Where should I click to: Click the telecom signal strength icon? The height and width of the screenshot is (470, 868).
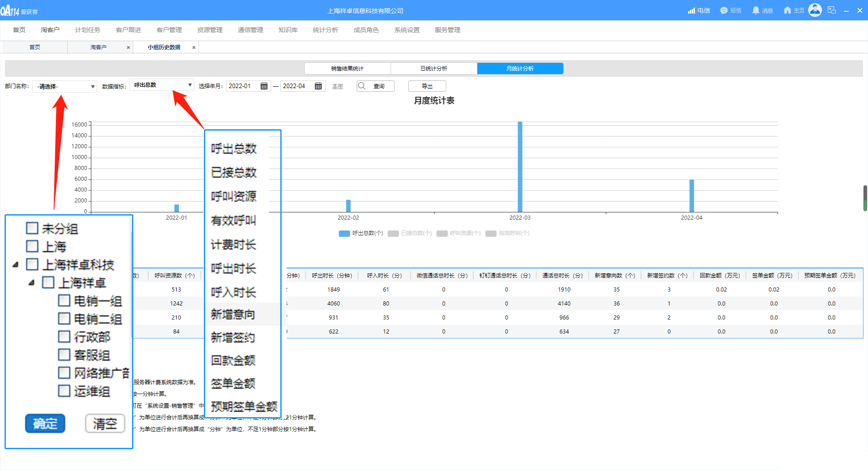691,10
